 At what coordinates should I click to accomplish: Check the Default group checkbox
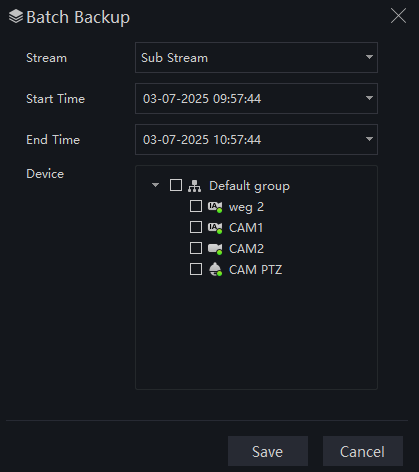coord(176,185)
